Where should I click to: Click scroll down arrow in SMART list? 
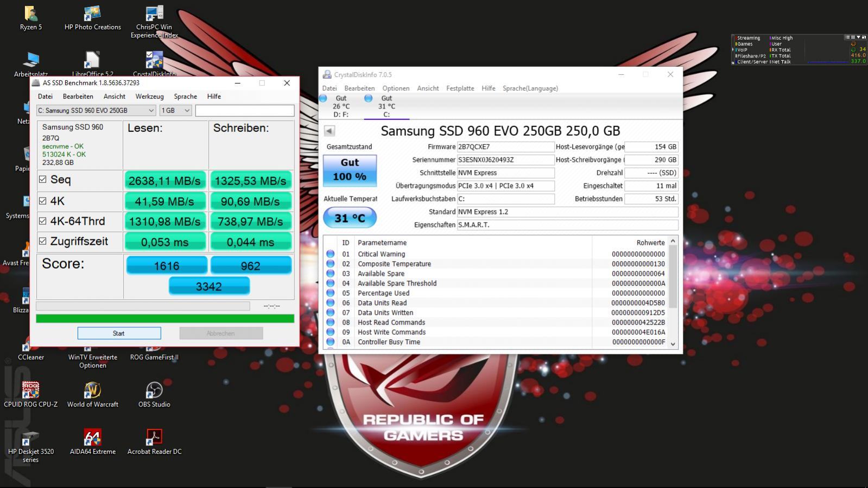[x=673, y=344]
